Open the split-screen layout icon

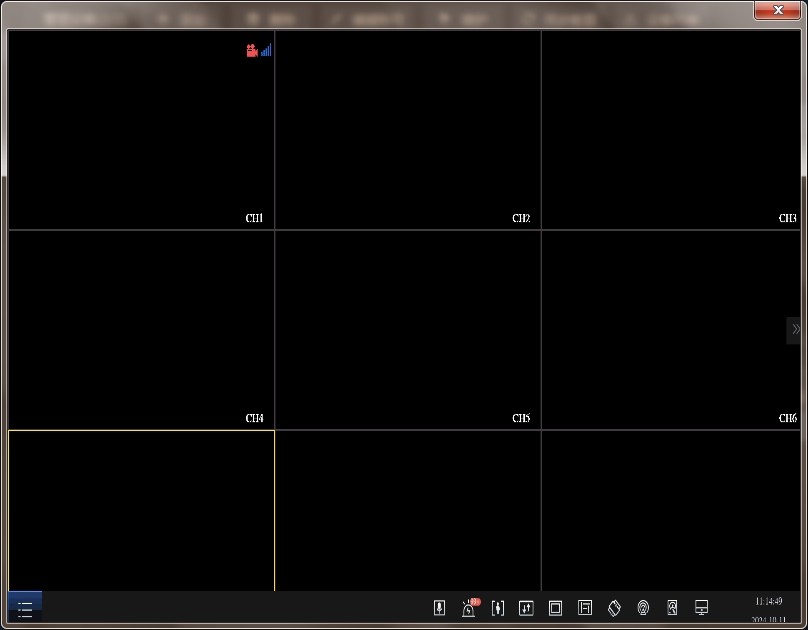click(585, 608)
